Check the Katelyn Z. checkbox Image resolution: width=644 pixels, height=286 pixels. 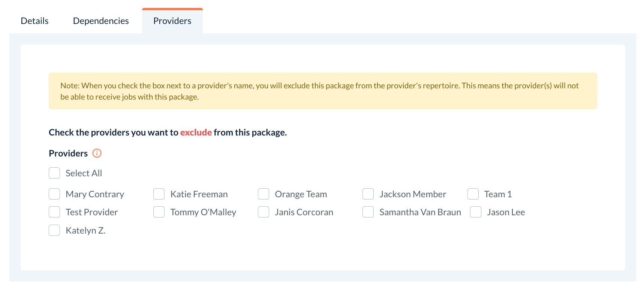pos(54,230)
